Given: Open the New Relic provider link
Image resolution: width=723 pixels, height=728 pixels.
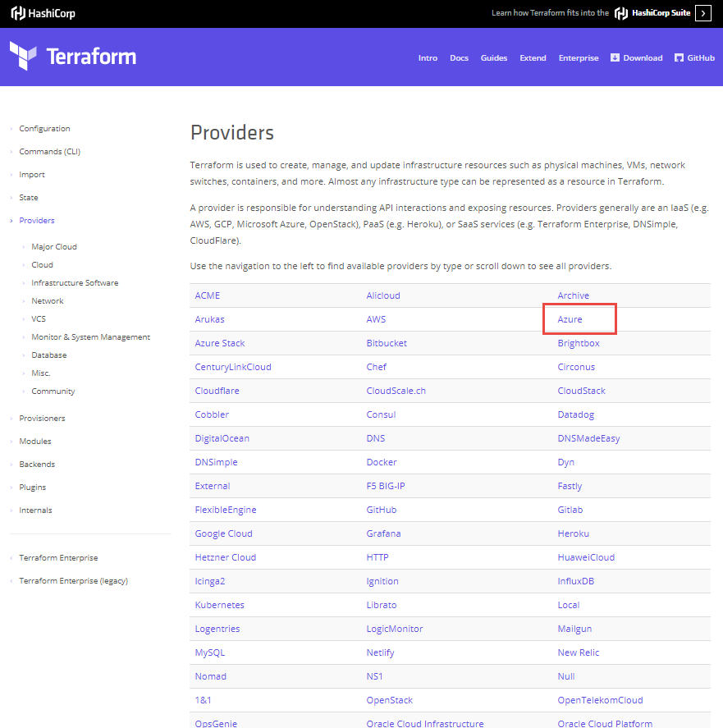Looking at the screenshot, I should 579,652.
